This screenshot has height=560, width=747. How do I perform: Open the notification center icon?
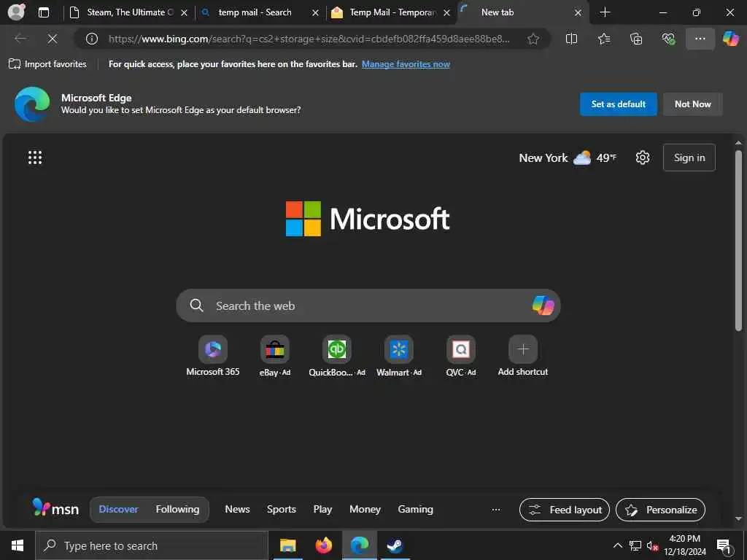coord(723,545)
